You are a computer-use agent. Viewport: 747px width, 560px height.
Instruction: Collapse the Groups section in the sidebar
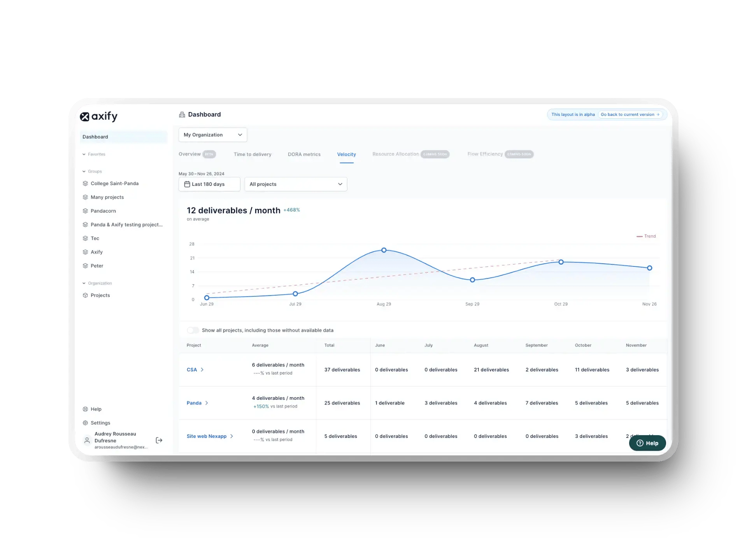coord(84,171)
